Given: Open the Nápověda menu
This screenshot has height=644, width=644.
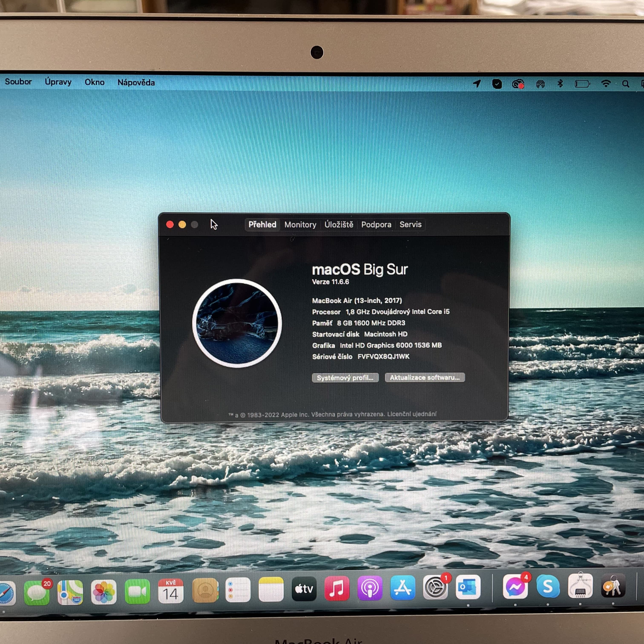Looking at the screenshot, I should point(136,83).
